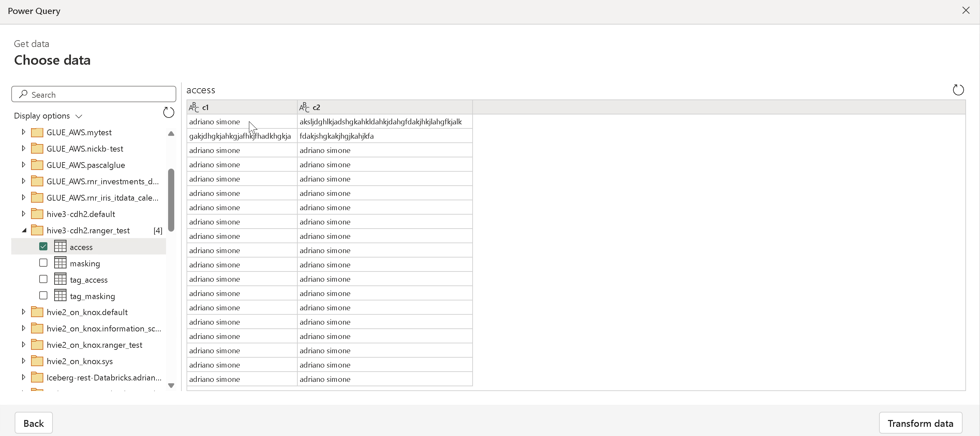Click the Back button
Screen dimensions: 980x436
pos(33,423)
